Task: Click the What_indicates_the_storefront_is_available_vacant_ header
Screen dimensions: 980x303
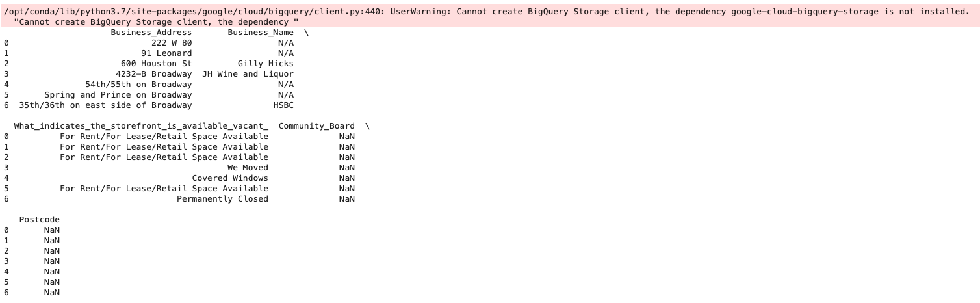Action: (x=141, y=125)
